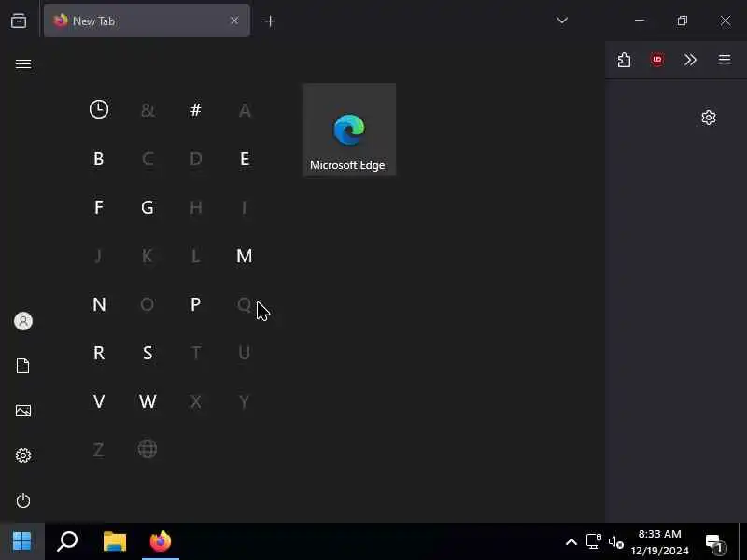Switch to Firefox on taskbar
Viewport: 747px width, 560px height.
(161, 541)
